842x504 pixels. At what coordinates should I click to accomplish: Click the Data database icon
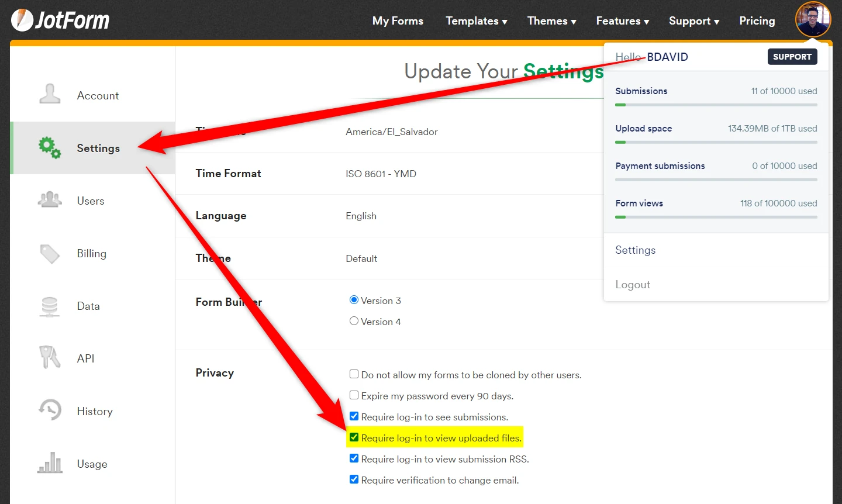click(x=50, y=306)
